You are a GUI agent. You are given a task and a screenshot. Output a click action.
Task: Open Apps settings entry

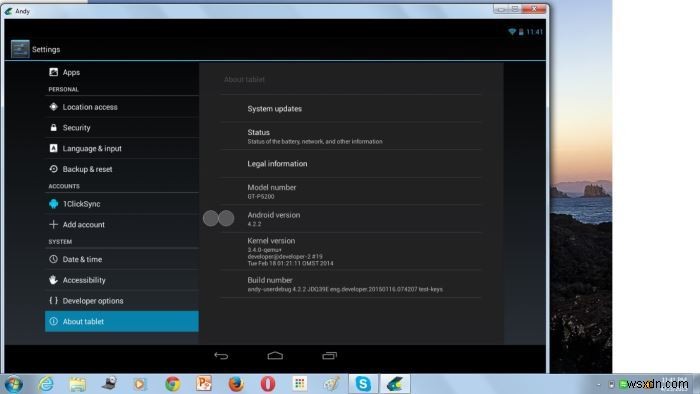coord(121,72)
